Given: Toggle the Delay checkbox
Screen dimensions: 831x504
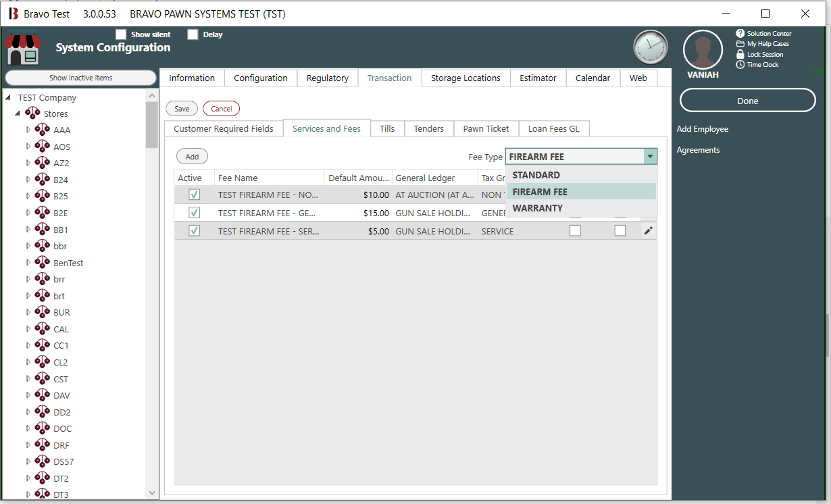Looking at the screenshot, I should (x=193, y=34).
